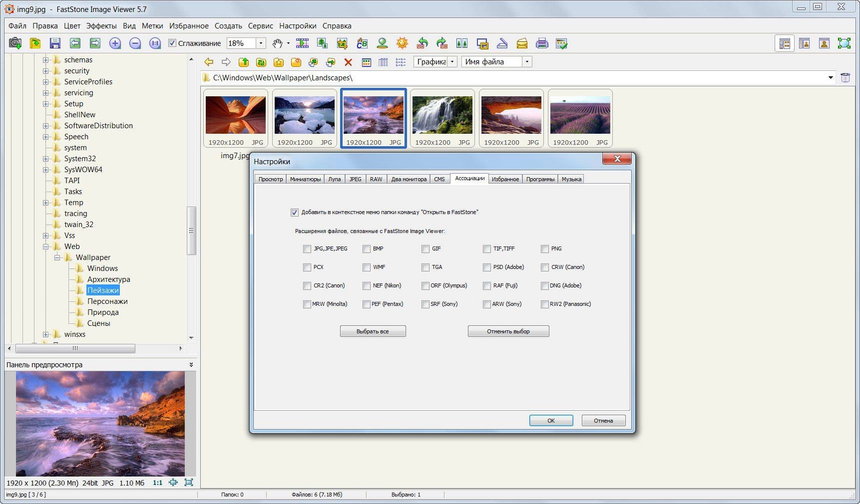Click the Add to Favorites star folder icon
Image resolution: width=860 pixels, height=504 pixels.
279,62
